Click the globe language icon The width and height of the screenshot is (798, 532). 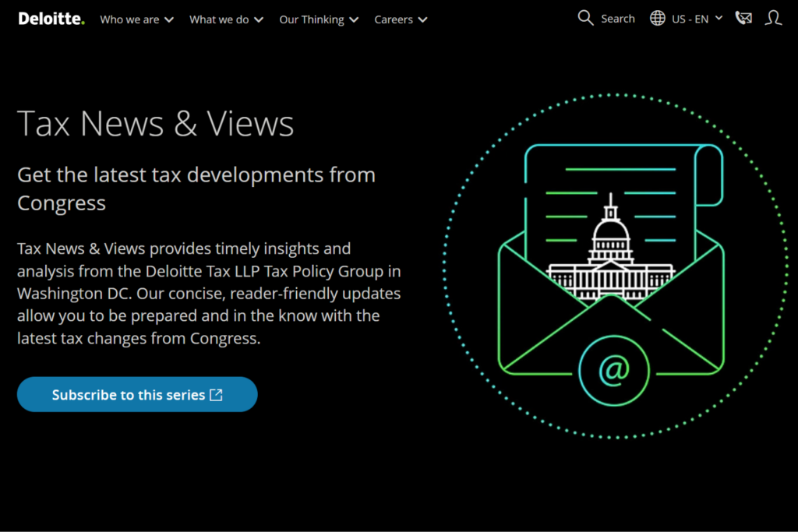pos(658,19)
